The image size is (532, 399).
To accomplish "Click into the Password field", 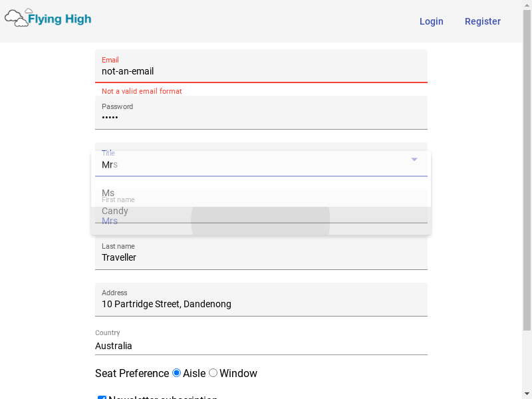I will 261,112.
